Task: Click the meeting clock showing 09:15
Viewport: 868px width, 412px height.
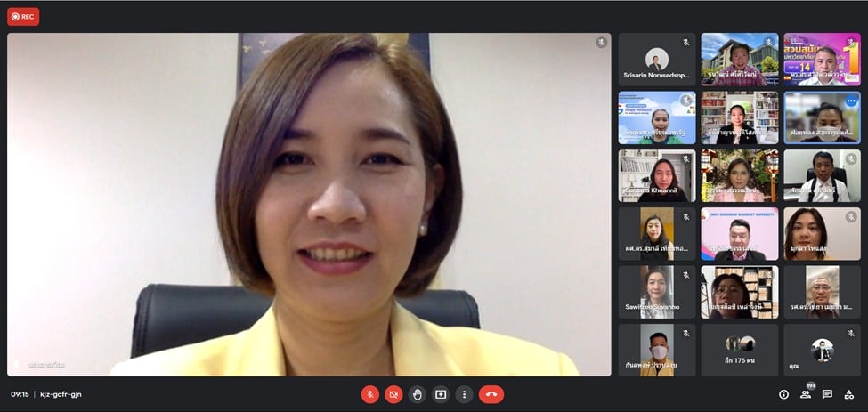Action: coord(20,394)
